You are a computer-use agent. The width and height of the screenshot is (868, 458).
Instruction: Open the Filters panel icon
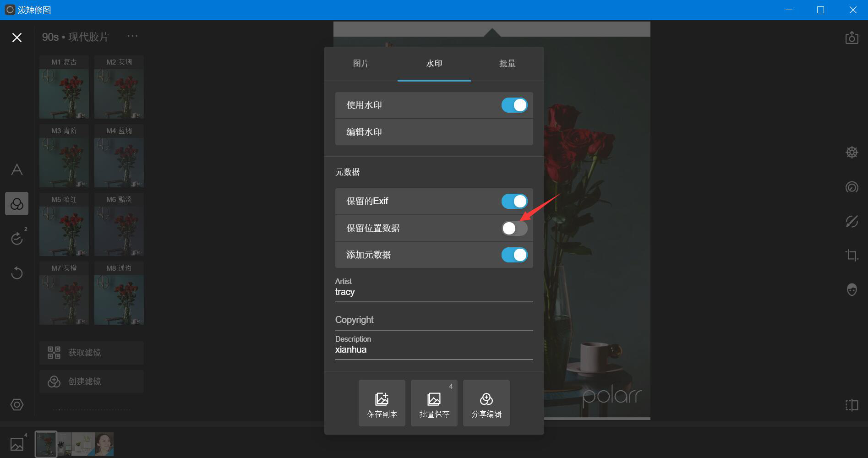[x=16, y=204]
